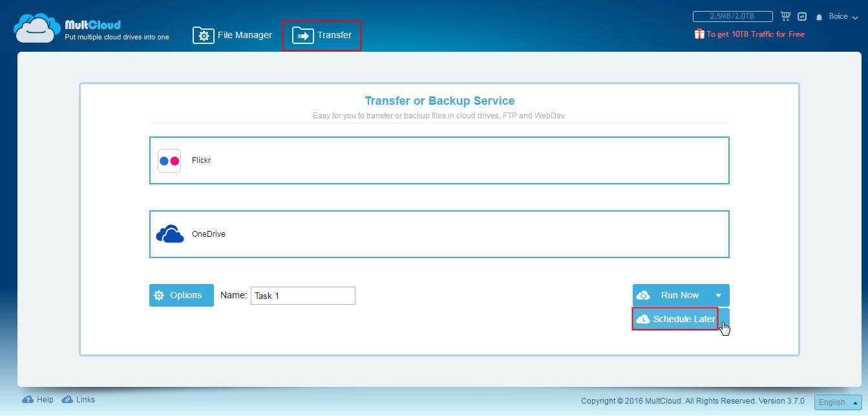Click the Schedule Later clock cloud icon
This screenshot has height=416, width=868.
pos(643,320)
